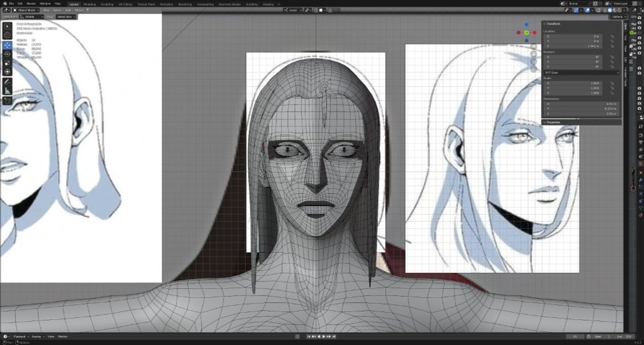Select the combined Transform tool
Image resolution: width=644 pixels, height=345 pixels.
pyautogui.click(x=7, y=72)
